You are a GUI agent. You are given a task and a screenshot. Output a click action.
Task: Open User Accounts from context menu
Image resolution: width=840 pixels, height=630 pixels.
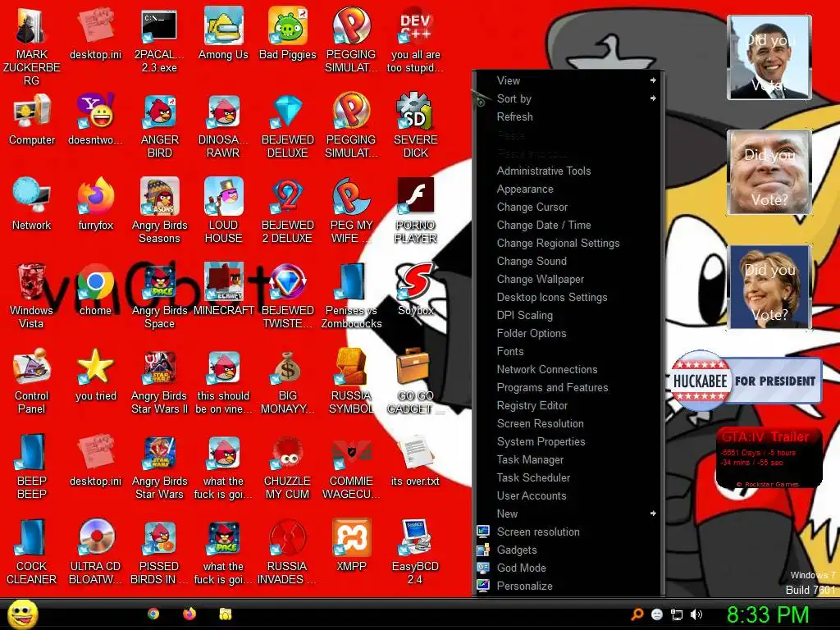point(569,495)
